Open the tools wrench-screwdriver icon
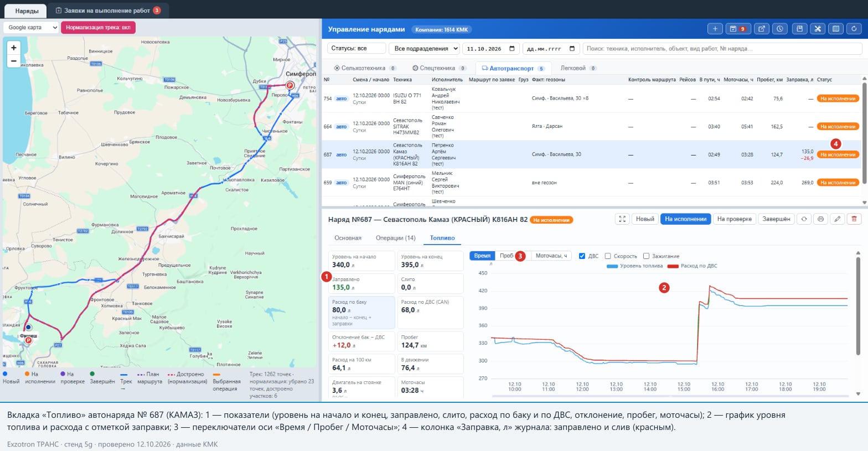The height and width of the screenshot is (451, 868). click(817, 29)
